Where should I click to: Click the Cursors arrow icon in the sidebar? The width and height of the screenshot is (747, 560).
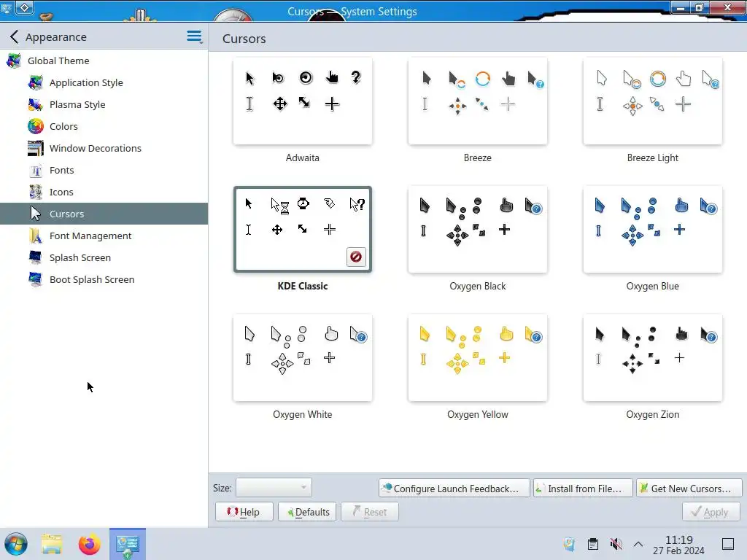click(36, 214)
